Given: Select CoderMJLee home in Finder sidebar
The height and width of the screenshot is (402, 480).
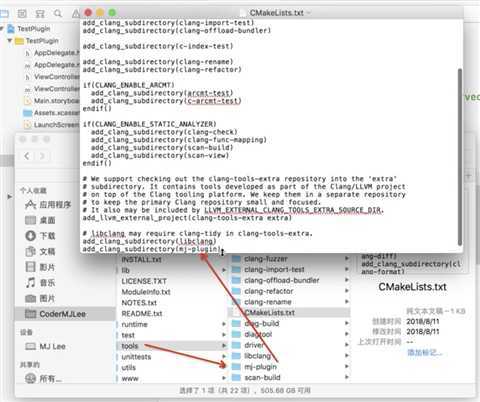Looking at the screenshot, I should (x=65, y=314).
